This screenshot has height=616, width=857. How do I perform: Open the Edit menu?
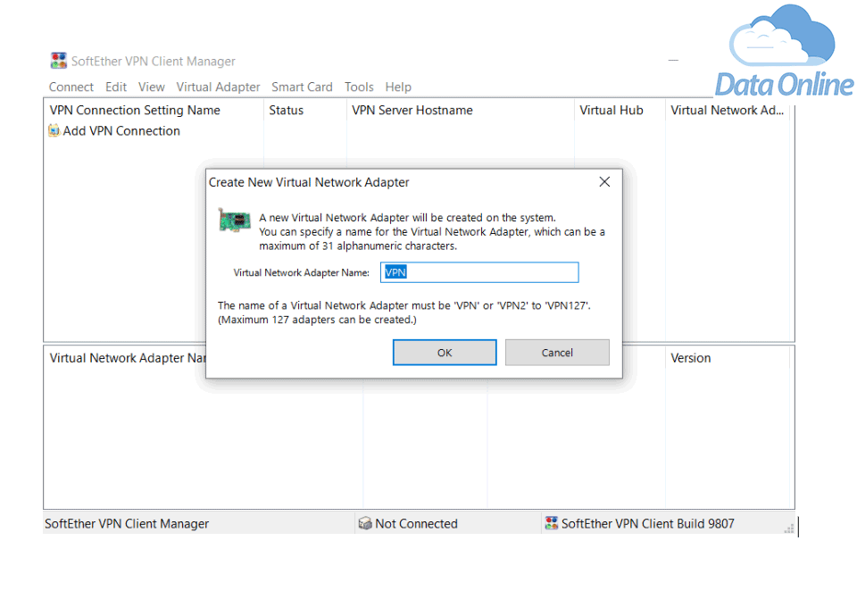click(116, 87)
